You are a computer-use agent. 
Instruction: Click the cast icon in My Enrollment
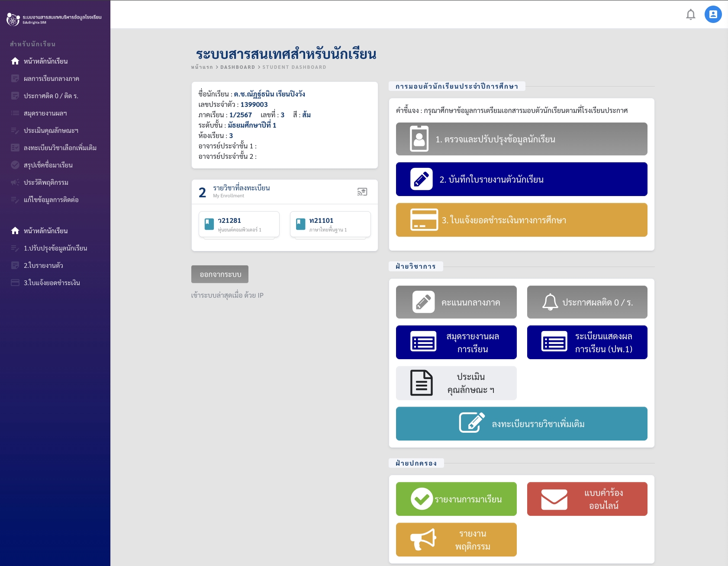click(x=362, y=192)
